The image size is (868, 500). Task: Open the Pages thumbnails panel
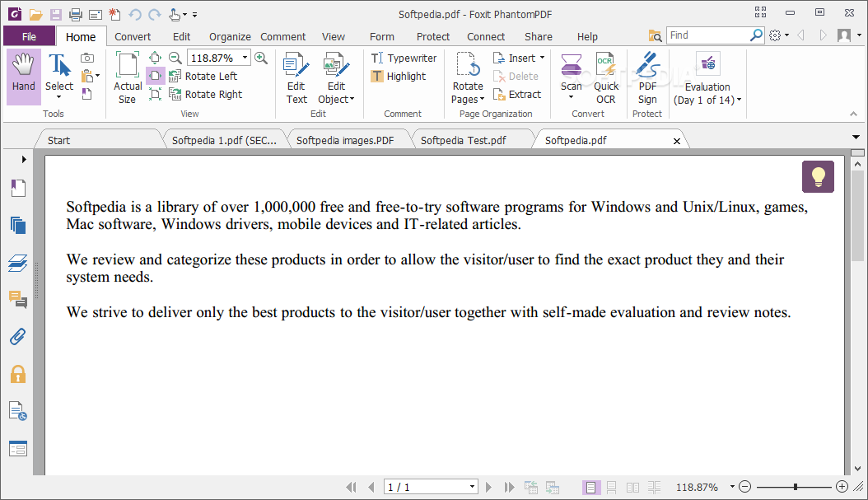click(x=18, y=226)
